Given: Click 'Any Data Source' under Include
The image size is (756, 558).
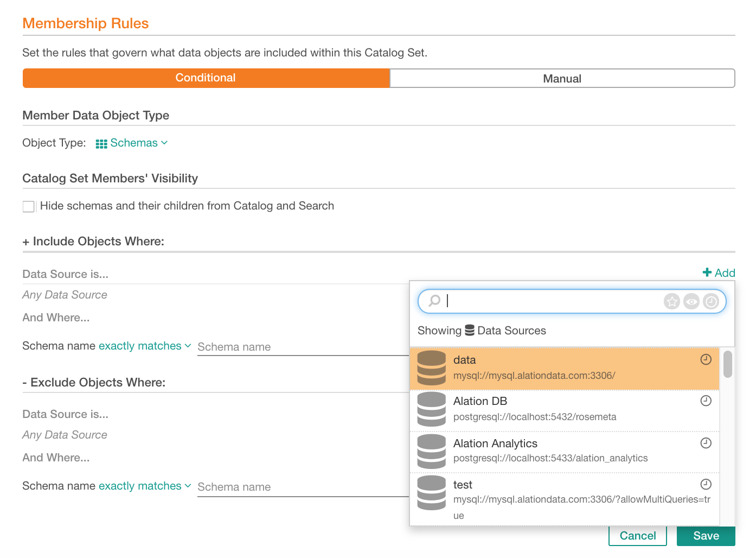Looking at the screenshot, I should (x=65, y=295).
